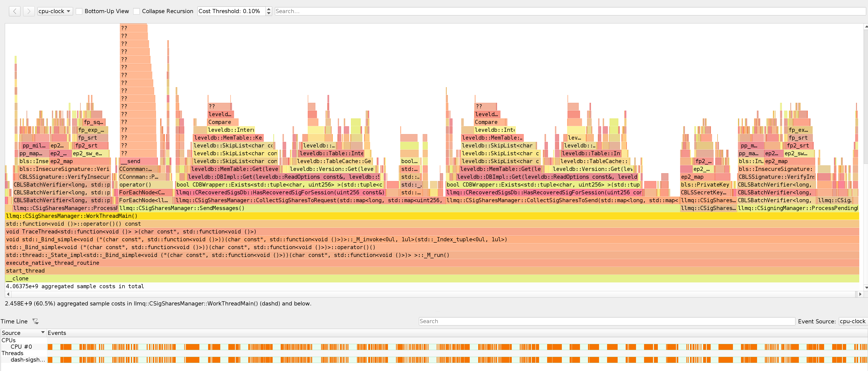Screen dimensions: 868x371
Task: Enable the Bottom-Up View checkbox
Action: pos(79,11)
